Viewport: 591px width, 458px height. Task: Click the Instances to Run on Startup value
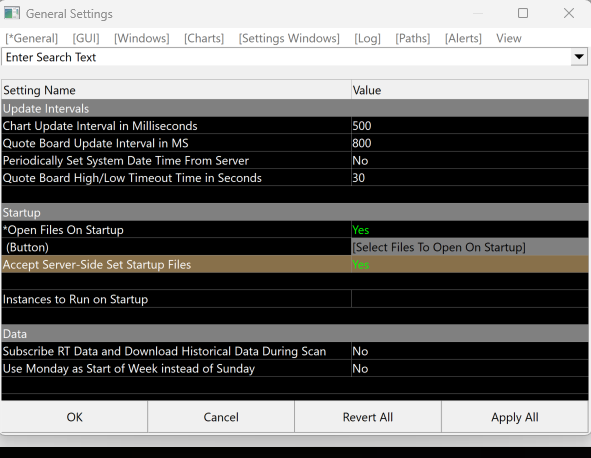tap(469, 299)
